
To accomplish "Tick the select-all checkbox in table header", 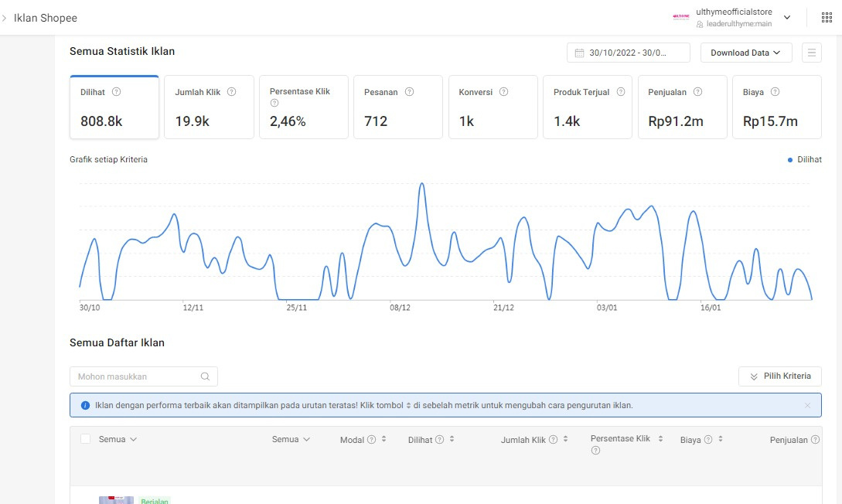I will [86, 439].
